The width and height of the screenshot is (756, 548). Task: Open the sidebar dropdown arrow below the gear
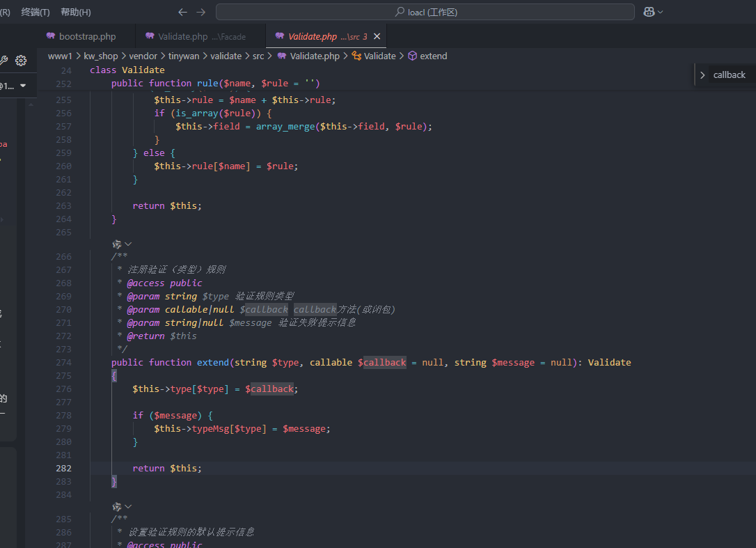(x=23, y=86)
